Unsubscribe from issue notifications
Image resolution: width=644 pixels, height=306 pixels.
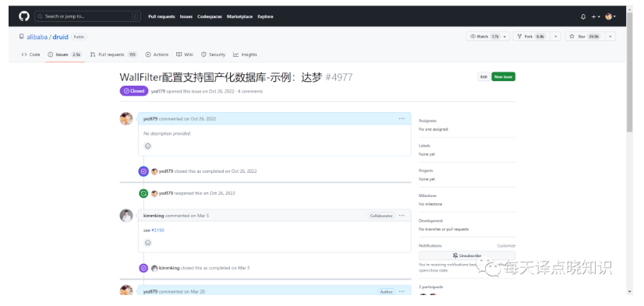click(x=467, y=255)
